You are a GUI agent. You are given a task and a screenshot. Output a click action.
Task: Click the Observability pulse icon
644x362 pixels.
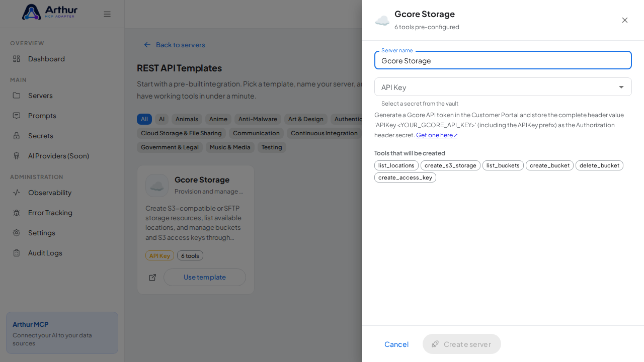click(17, 193)
